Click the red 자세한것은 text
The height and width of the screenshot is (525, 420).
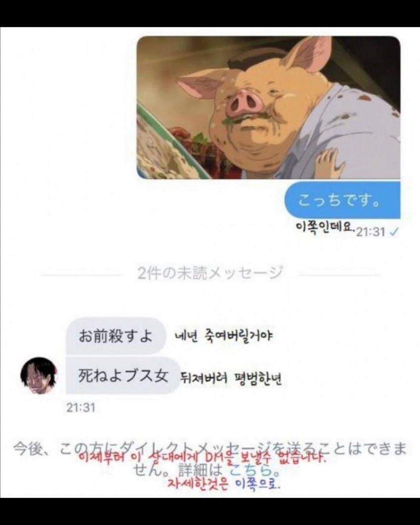[198, 483]
